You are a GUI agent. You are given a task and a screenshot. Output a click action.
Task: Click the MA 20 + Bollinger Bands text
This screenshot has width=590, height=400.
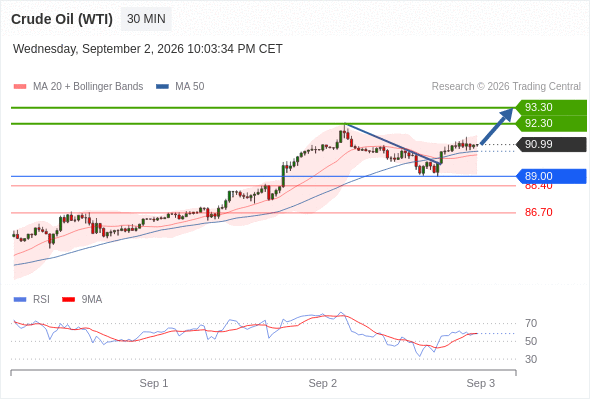point(88,87)
